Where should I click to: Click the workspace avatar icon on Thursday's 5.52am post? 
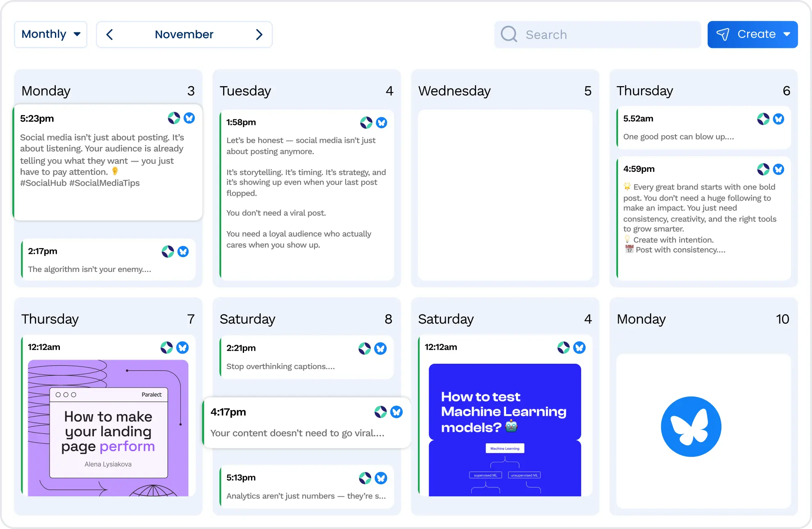point(764,119)
